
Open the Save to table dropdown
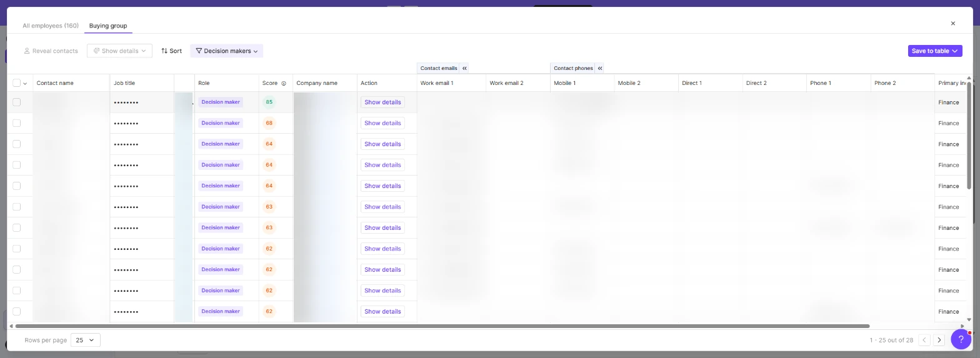point(935,51)
